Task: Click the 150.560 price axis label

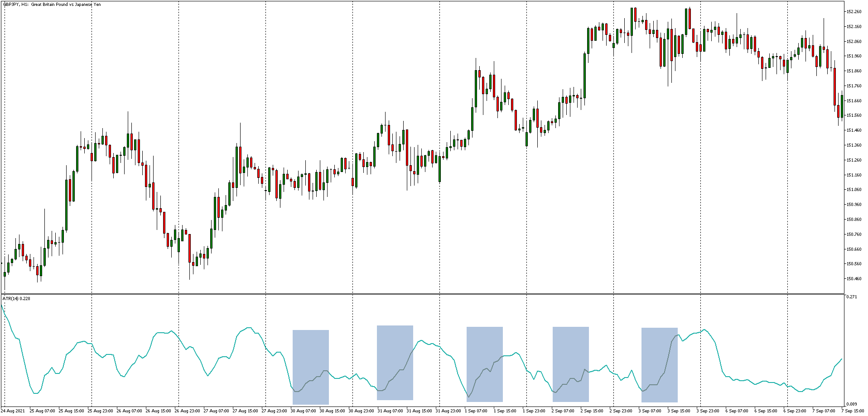Action: pyautogui.click(x=854, y=264)
